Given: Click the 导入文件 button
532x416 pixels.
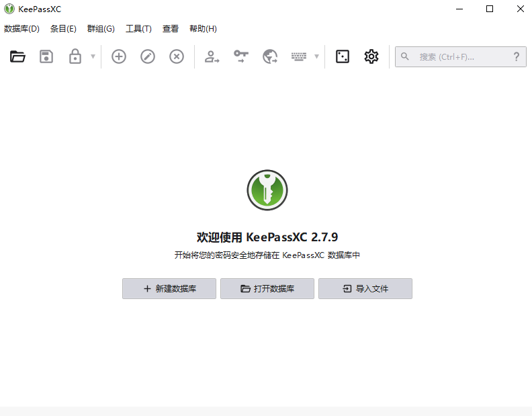Looking at the screenshot, I should (x=365, y=289).
